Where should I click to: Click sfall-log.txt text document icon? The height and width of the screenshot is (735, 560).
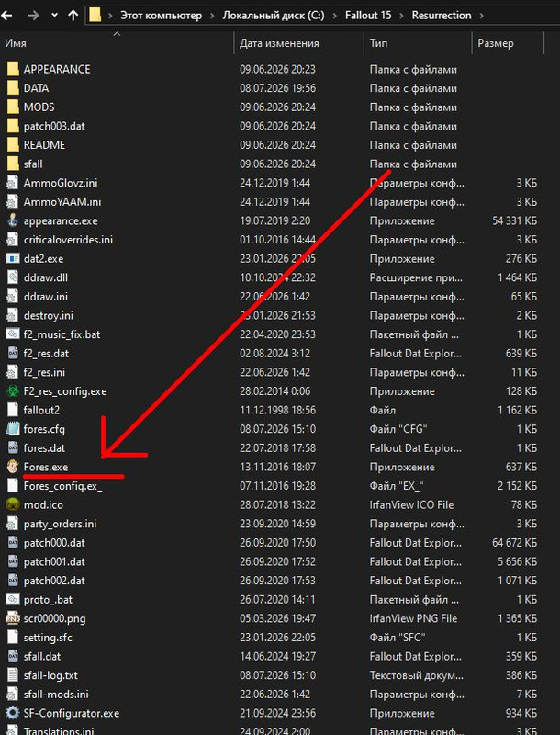pyautogui.click(x=13, y=675)
